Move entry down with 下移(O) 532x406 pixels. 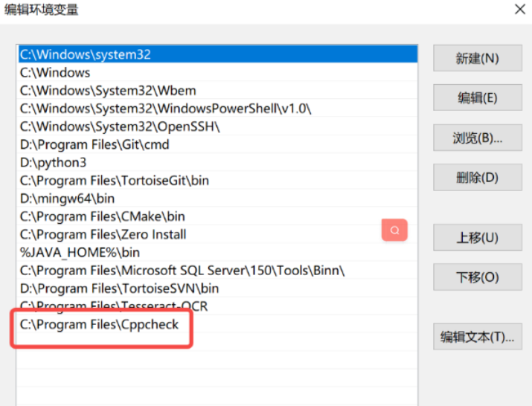pos(478,277)
